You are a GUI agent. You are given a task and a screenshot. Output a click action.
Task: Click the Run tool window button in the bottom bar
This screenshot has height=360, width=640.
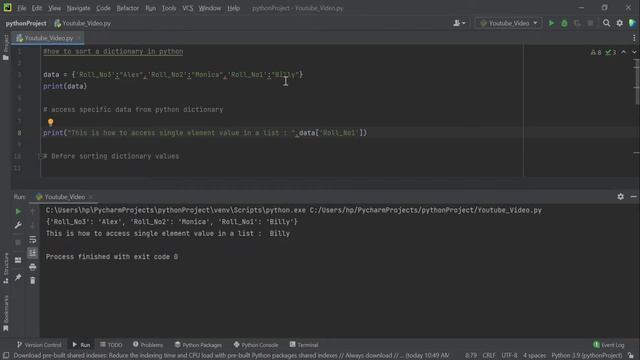(x=81, y=345)
